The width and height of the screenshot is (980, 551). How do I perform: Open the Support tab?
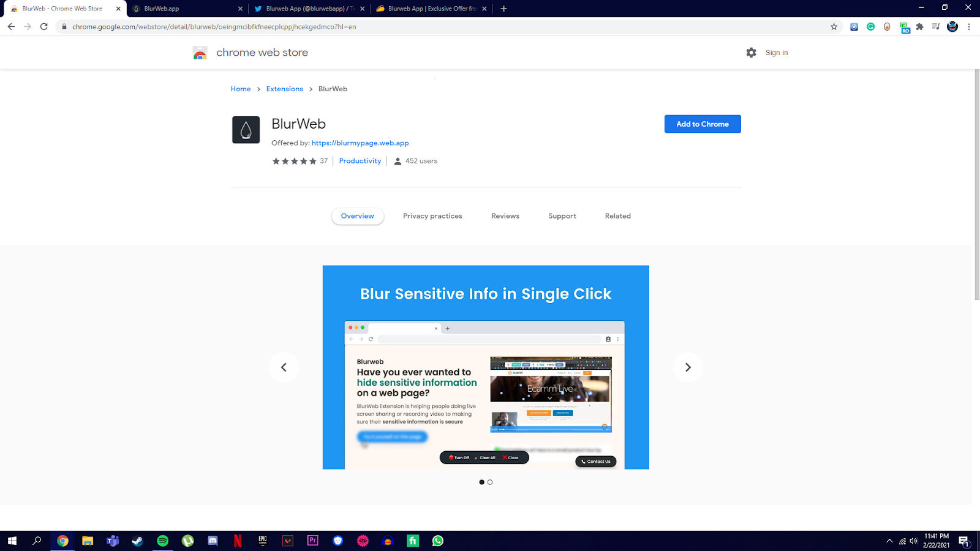coord(562,216)
